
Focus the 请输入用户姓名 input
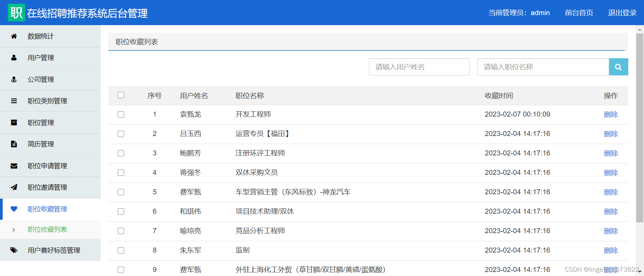pos(419,67)
